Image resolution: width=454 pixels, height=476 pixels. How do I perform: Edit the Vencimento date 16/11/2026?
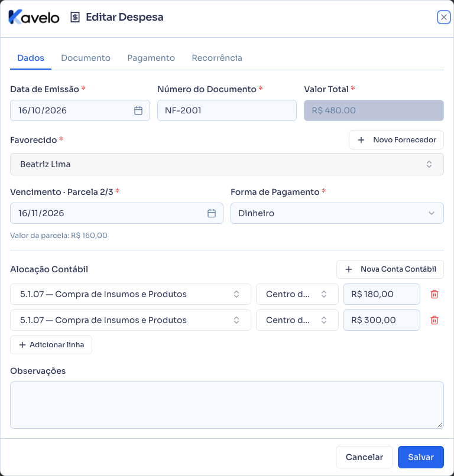(x=116, y=213)
